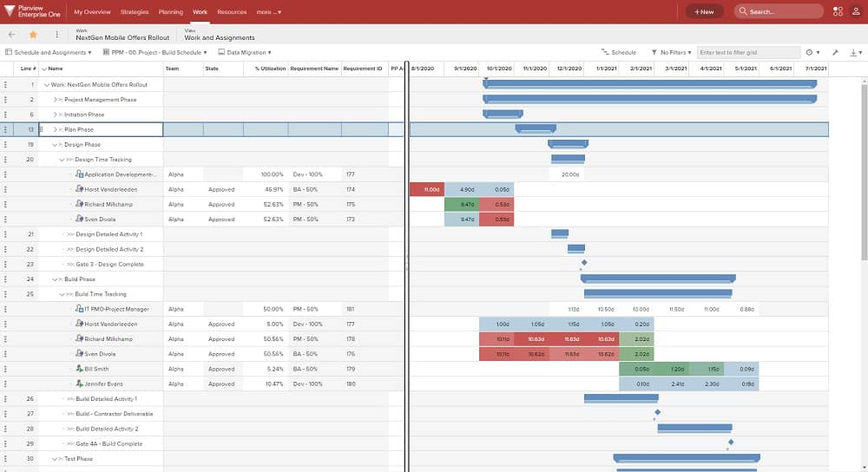
Task: Go back using the left arrow icon
Action: (x=11, y=35)
